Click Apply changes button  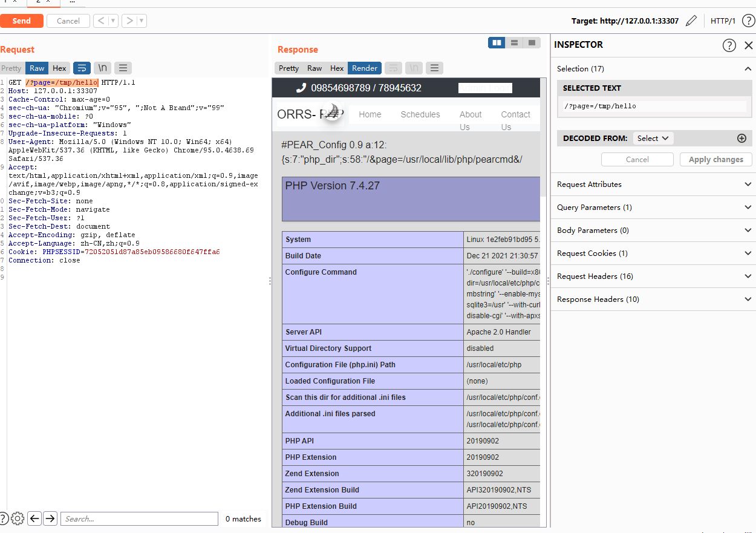[x=715, y=160]
